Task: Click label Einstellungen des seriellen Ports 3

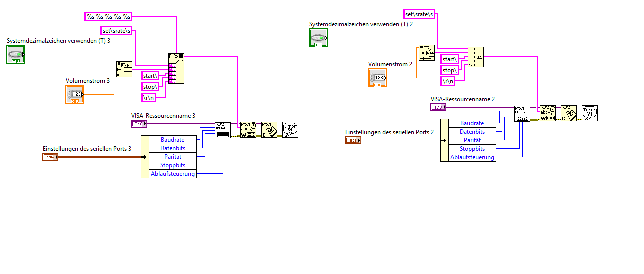Action: coord(87,149)
